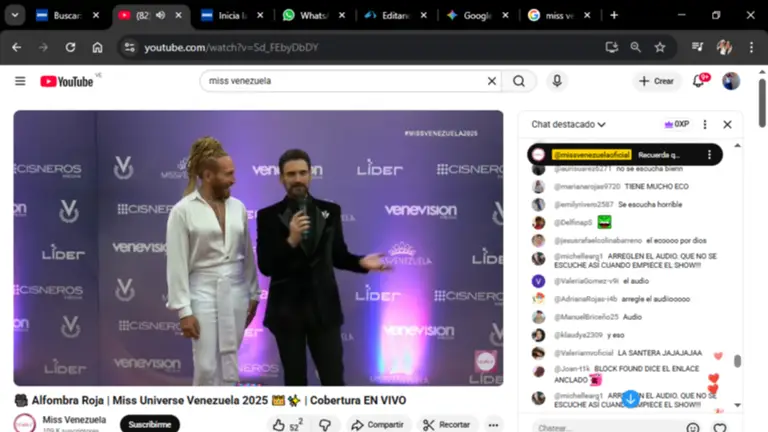The height and width of the screenshot is (432, 768).
Task: Click the Compartir share button
Action: point(377,425)
